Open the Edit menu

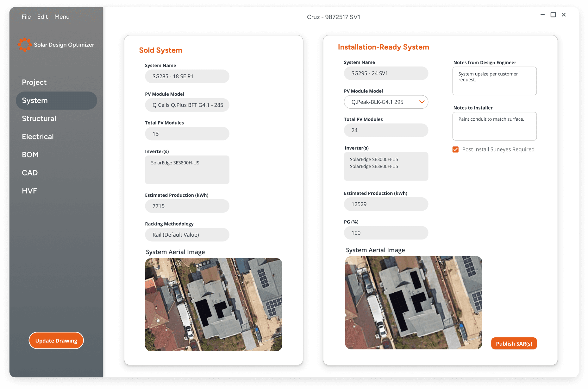[42, 17]
